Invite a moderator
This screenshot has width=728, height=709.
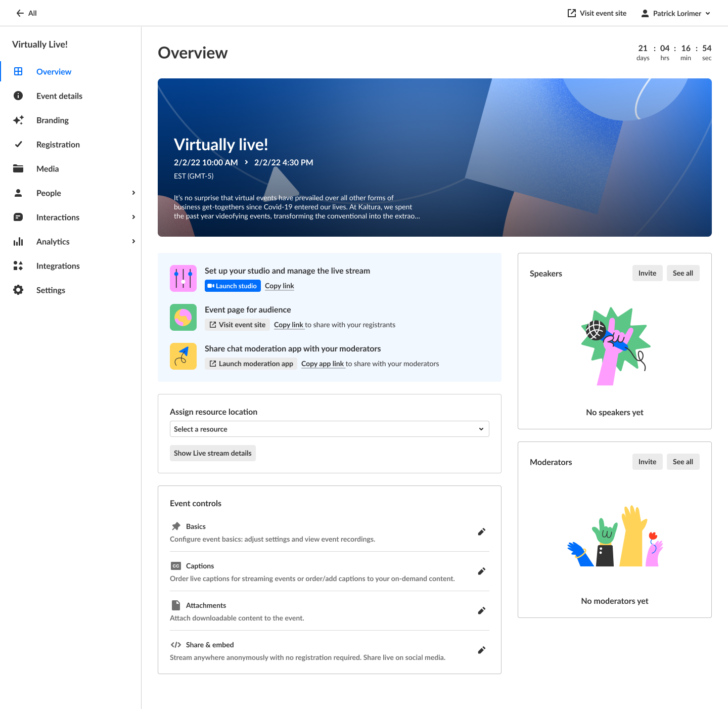click(647, 462)
